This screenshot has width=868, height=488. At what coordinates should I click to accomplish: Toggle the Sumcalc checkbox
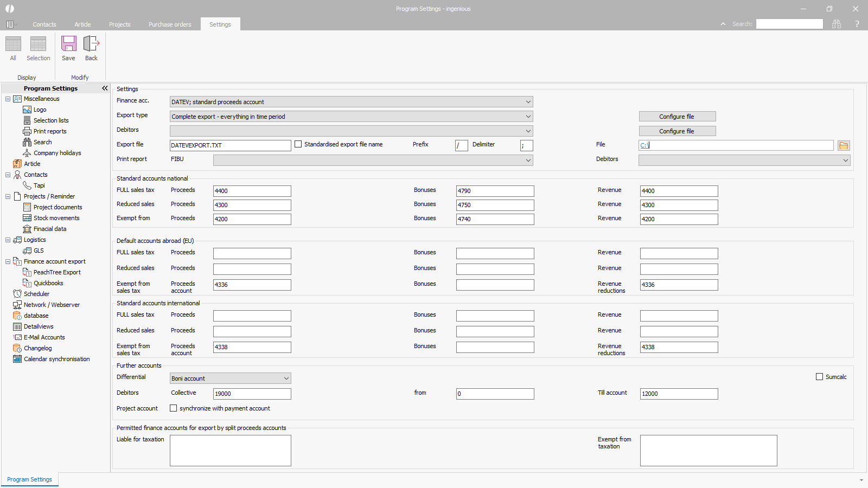pyautogui.click(x=819, y=377)
